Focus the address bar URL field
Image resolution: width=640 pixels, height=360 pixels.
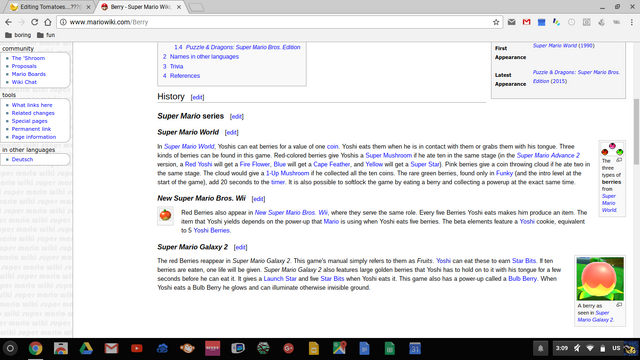click(280, 22)
